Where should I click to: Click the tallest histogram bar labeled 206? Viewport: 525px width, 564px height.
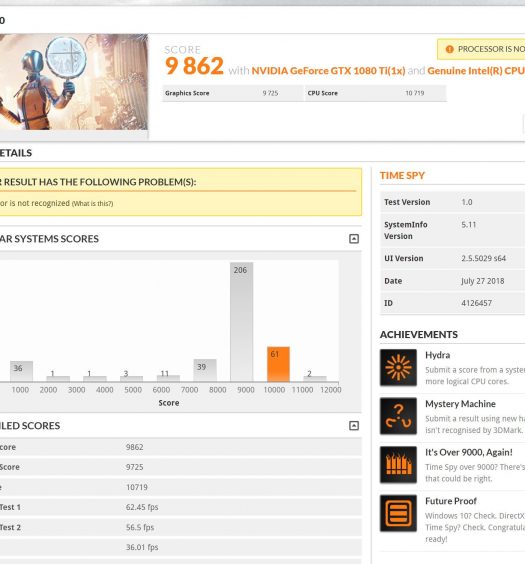[x=241, y=322]
